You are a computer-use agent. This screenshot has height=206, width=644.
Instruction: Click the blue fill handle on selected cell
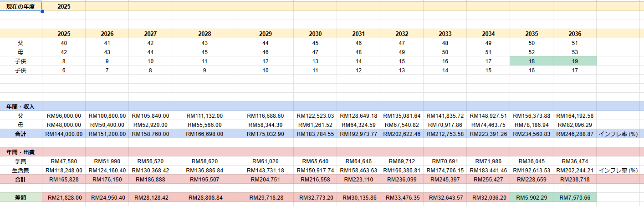click(42, 11)
